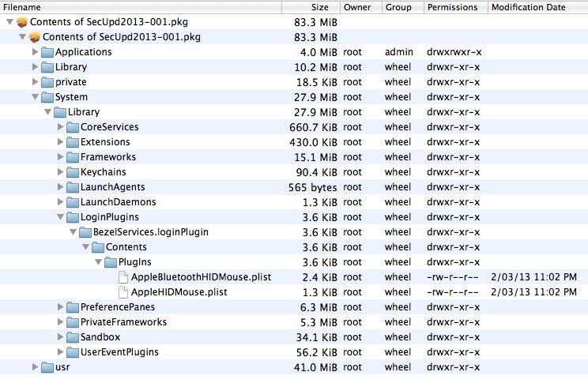Collapse the Library folder under System
This screenshot has height=387, width=588.
48,111
